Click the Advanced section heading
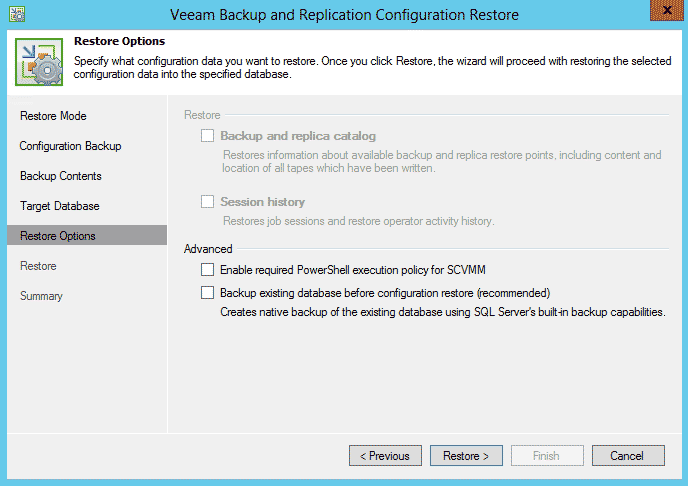The height and width of the screenshot is (486, 688). click(208, 249)
